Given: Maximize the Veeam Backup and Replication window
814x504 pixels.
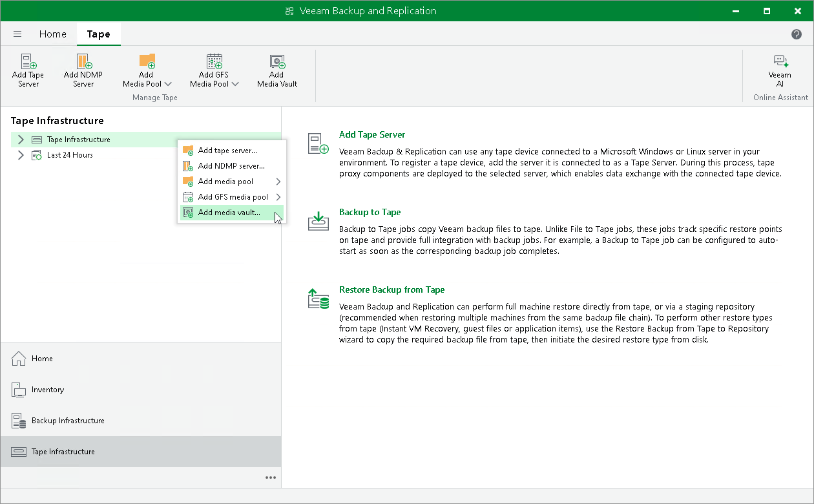Looking at the screenshot, I should (x=766, y=11).
